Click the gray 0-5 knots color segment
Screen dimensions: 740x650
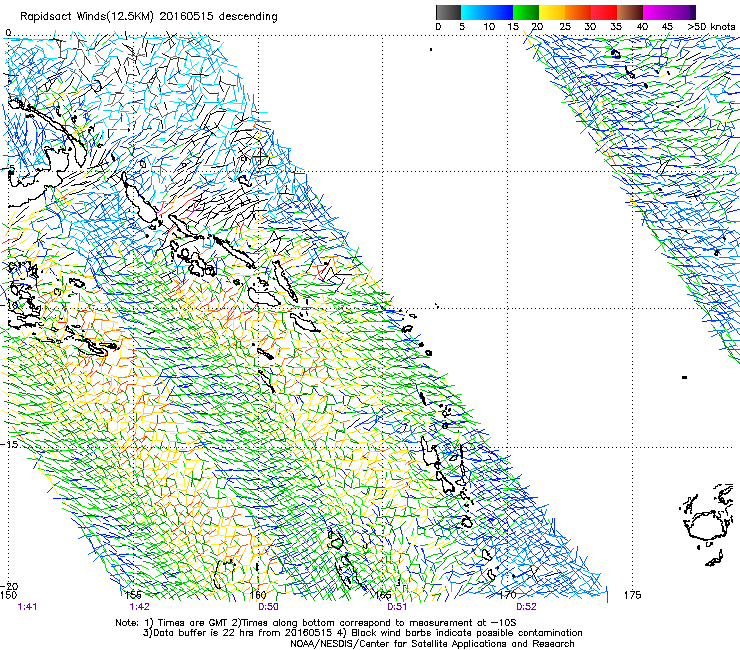tap(449, 12)
